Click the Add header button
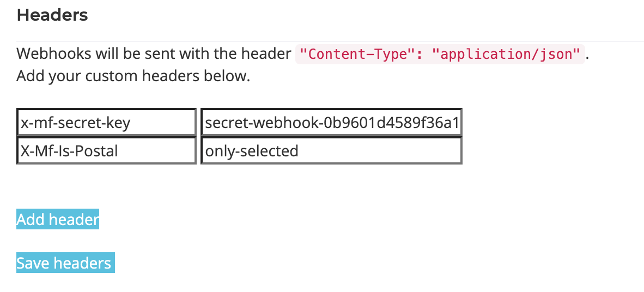The image size is (644, 292). click(x=58, y=220)
